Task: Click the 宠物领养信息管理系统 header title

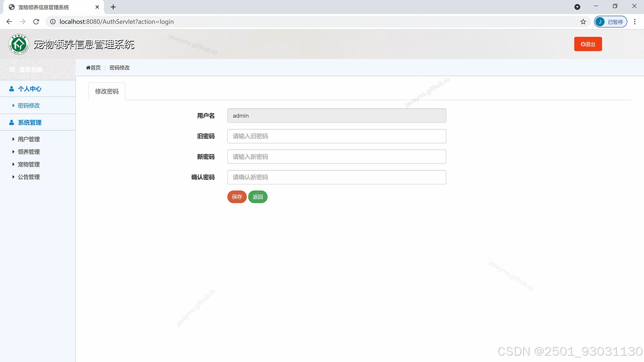Action: 84,44
